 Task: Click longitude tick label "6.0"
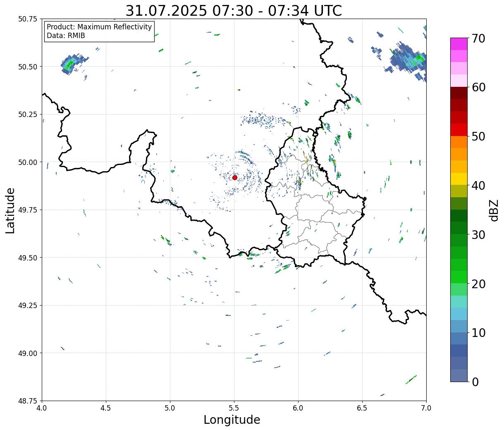[298, 408]
